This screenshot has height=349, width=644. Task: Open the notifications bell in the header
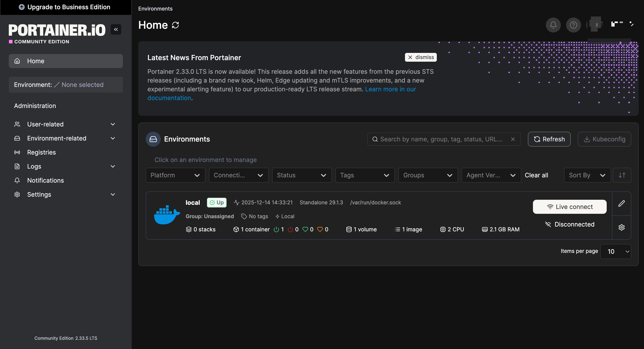(553, 25)
